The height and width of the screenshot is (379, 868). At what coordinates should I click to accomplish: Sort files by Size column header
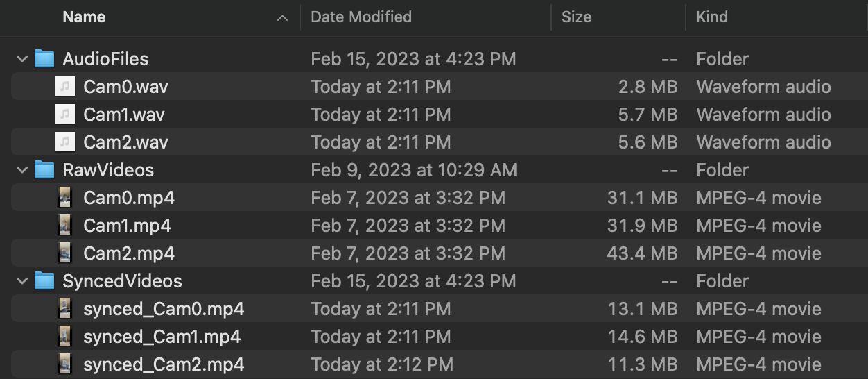coord(576,17)
